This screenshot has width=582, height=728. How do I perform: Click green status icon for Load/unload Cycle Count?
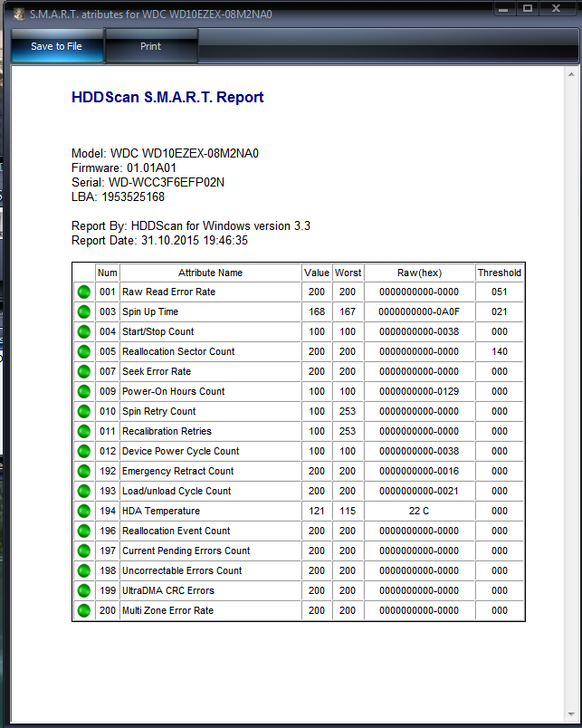[84, 491]
